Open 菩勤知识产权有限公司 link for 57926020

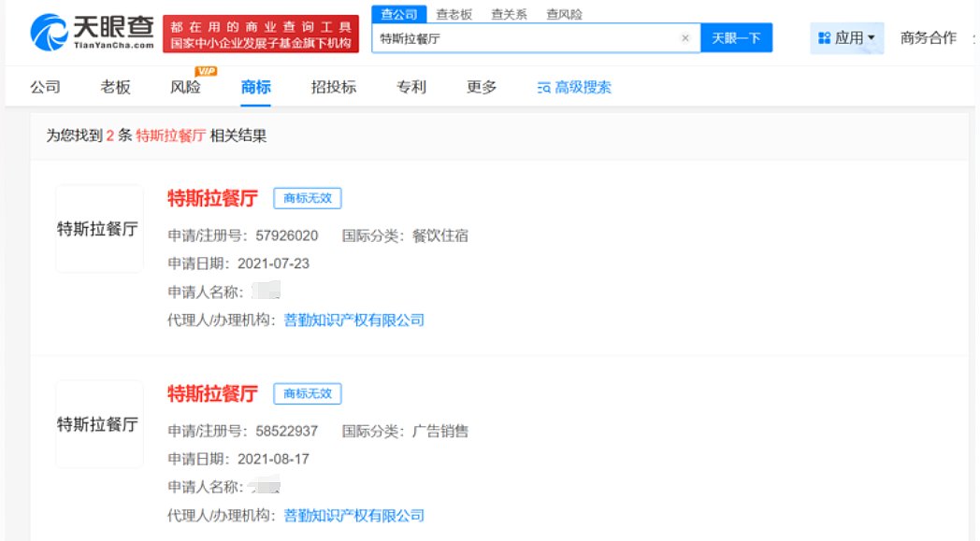point(353,320)
